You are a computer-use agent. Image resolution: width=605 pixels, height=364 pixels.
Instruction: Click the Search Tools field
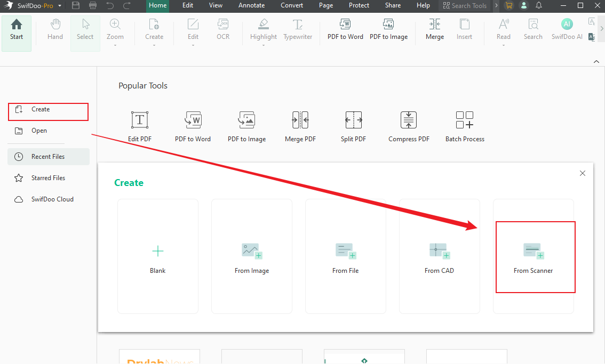(x=465, y=5)
